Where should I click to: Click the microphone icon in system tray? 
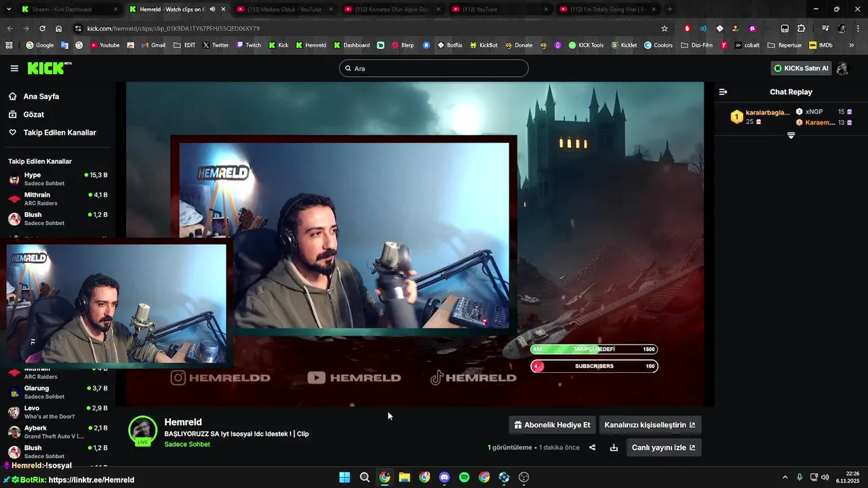pyautogui.click(x=800, y=477)
